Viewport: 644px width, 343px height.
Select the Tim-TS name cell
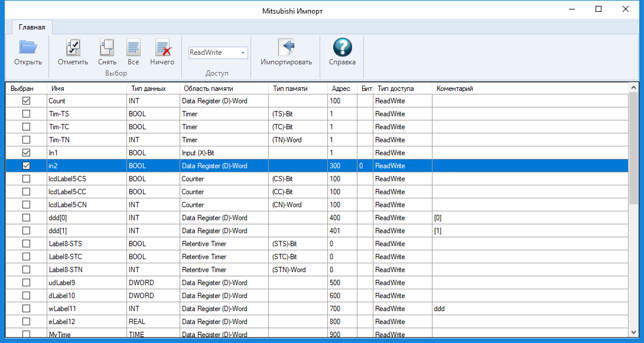point(87,114)
